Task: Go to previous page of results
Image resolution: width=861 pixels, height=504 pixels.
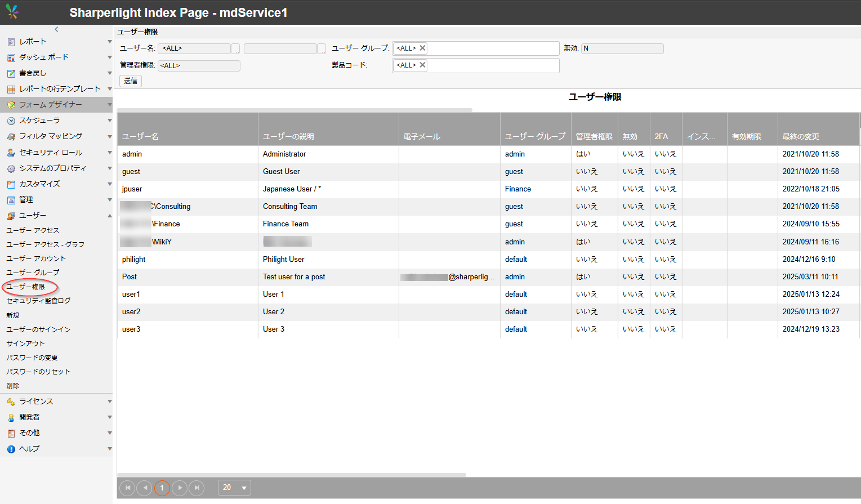Action: [145, 488]
